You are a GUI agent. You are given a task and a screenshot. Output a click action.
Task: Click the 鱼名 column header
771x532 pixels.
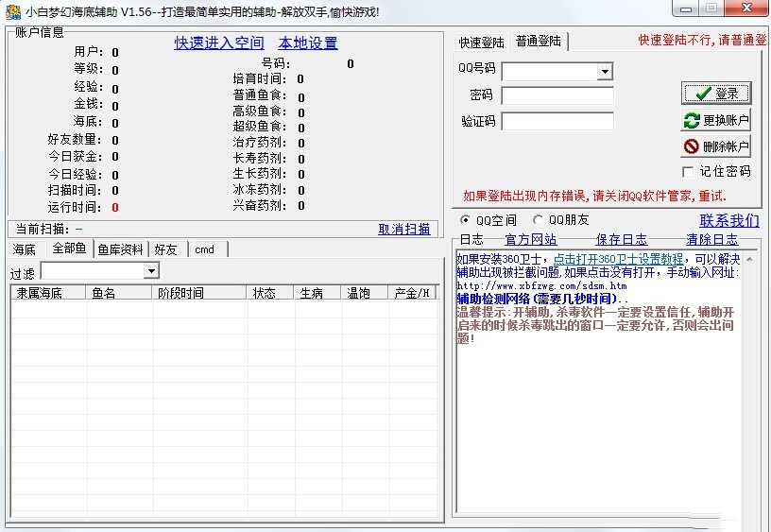tap(119, 293)
